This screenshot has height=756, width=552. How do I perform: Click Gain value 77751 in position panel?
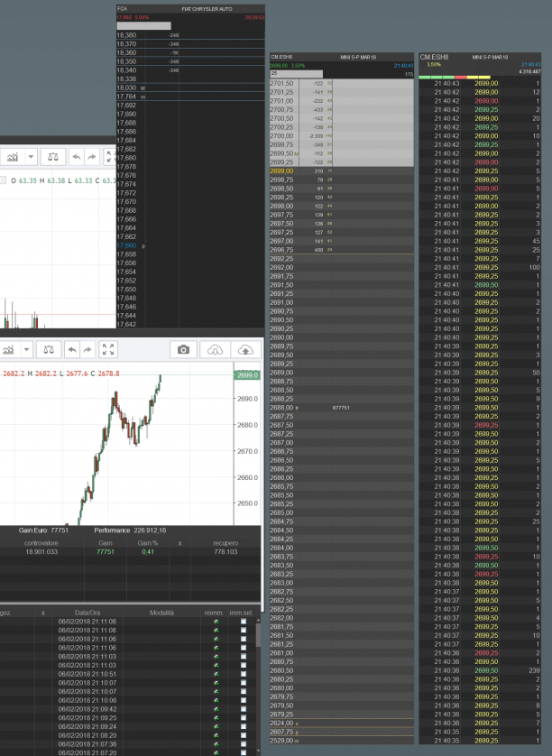point(106,551)
